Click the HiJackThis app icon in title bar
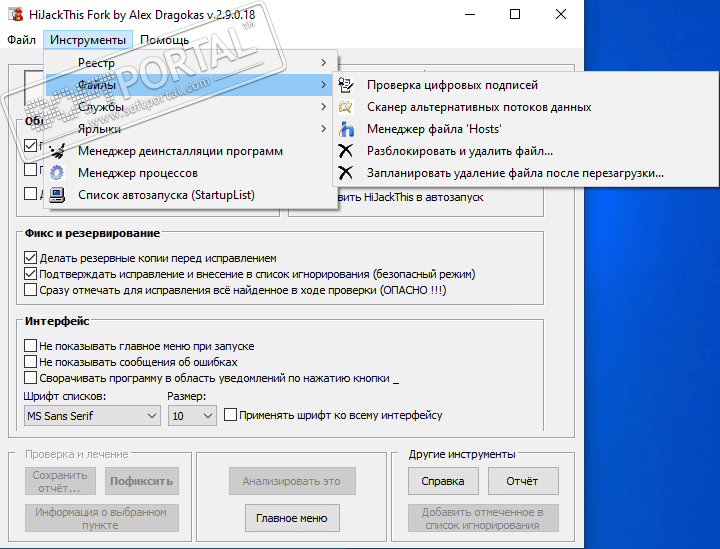 [x=16, y=14]
